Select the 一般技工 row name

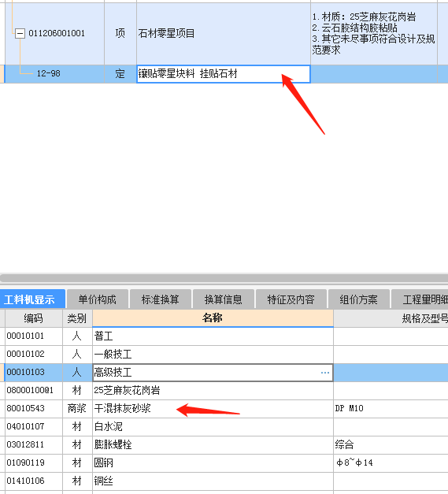213,355
